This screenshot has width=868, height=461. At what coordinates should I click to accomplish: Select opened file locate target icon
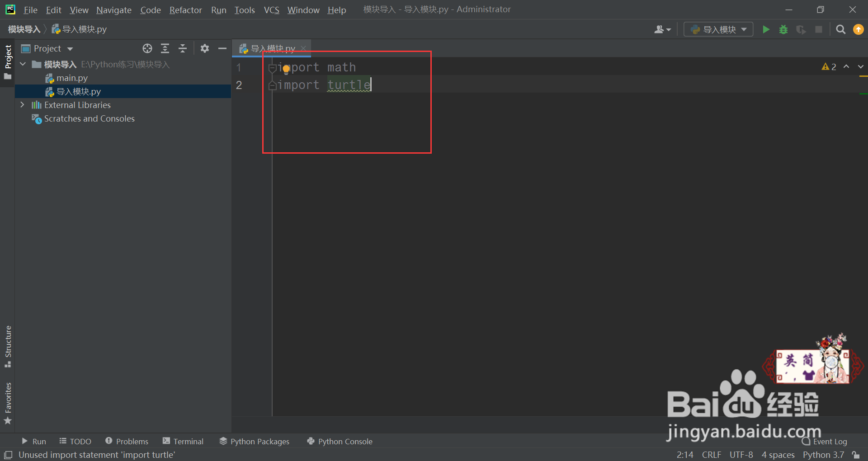[x=147, y=48]
